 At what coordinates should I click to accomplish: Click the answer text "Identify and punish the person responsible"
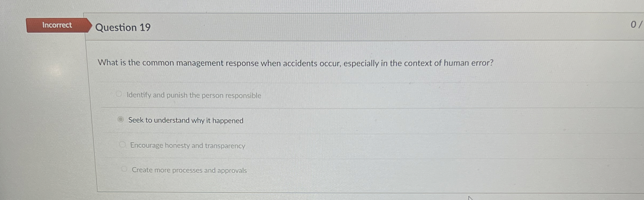pyautogui.click(x=194, y=95)
